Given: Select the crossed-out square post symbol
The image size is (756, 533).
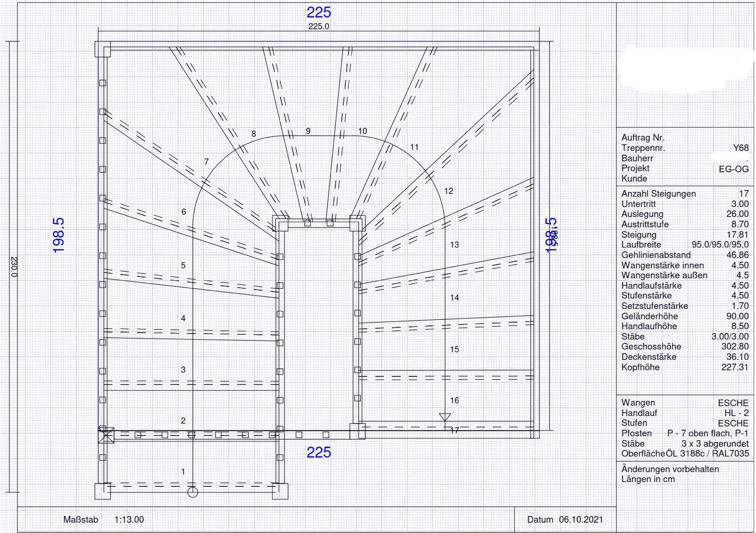Looking at the screenshot, I should (106, 435).
